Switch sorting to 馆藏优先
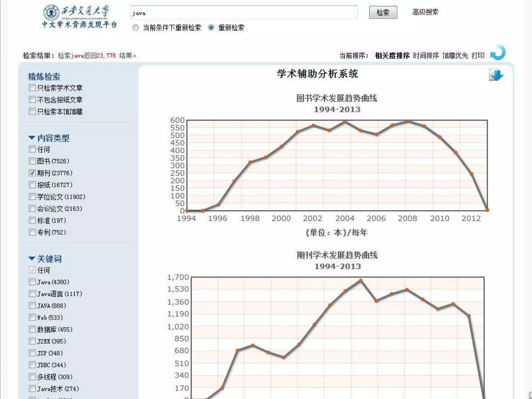The width and height of the screenshot is (532, 399). [455, 56]
